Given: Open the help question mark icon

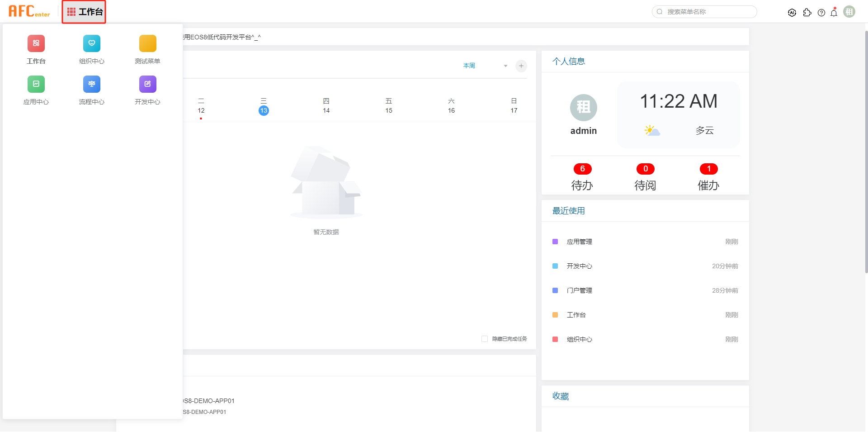Looking at the screenshot, I should (x=821, y=13).
